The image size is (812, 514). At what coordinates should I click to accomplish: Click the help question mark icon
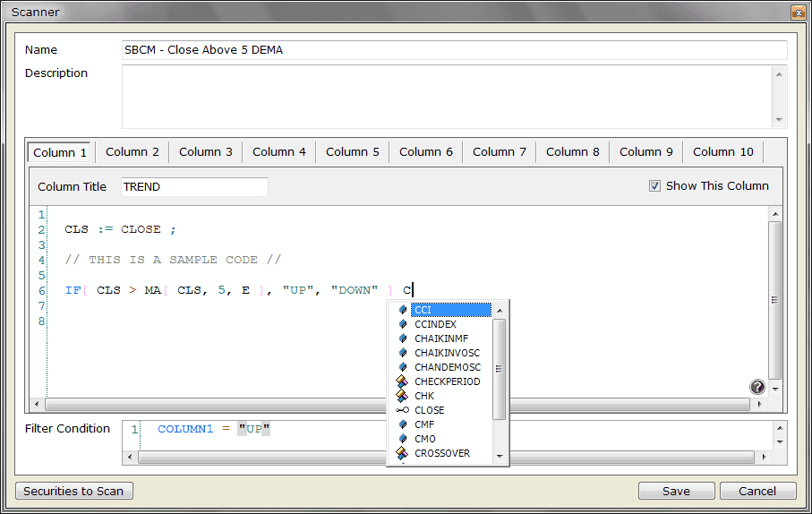click(757, 387)
